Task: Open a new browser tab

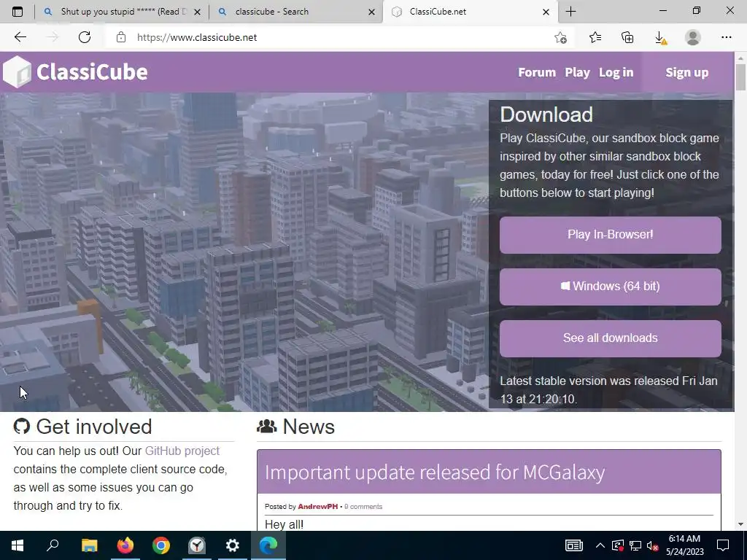Action: pos(570,12)
